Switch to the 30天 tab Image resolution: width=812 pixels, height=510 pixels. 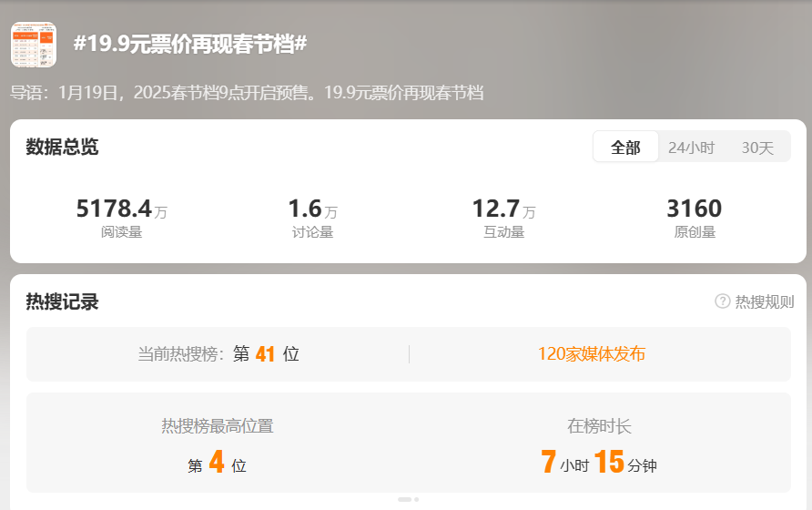click(757, 148)
